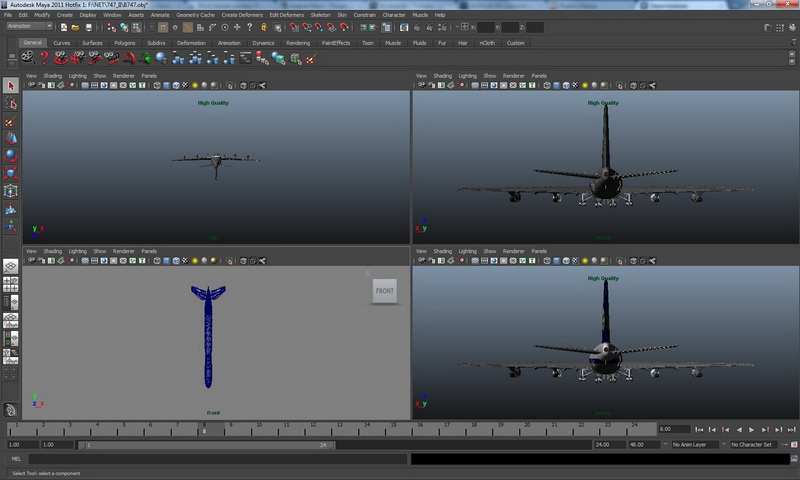
Task: Click the FRONT view cube
Action: point(385,291)
